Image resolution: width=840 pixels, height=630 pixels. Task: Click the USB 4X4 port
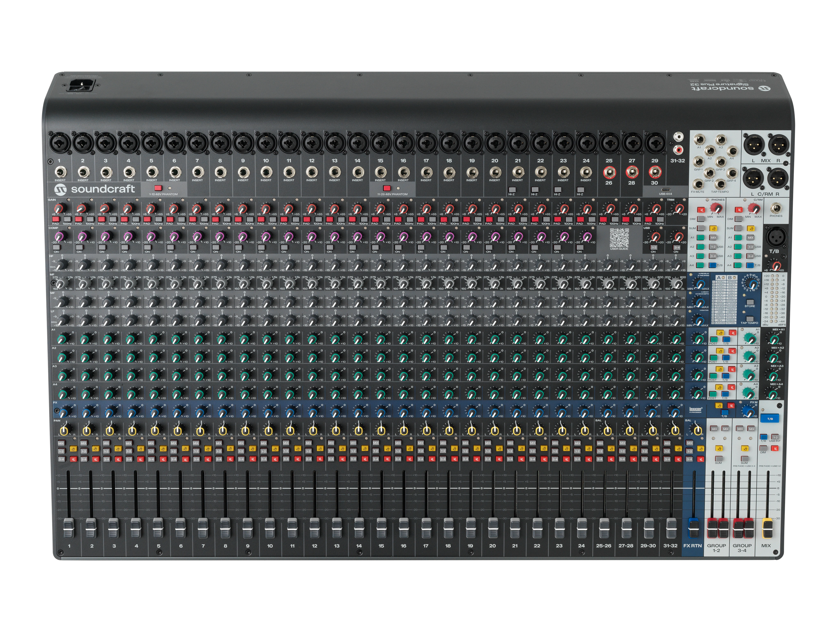[x=666, y=189]
